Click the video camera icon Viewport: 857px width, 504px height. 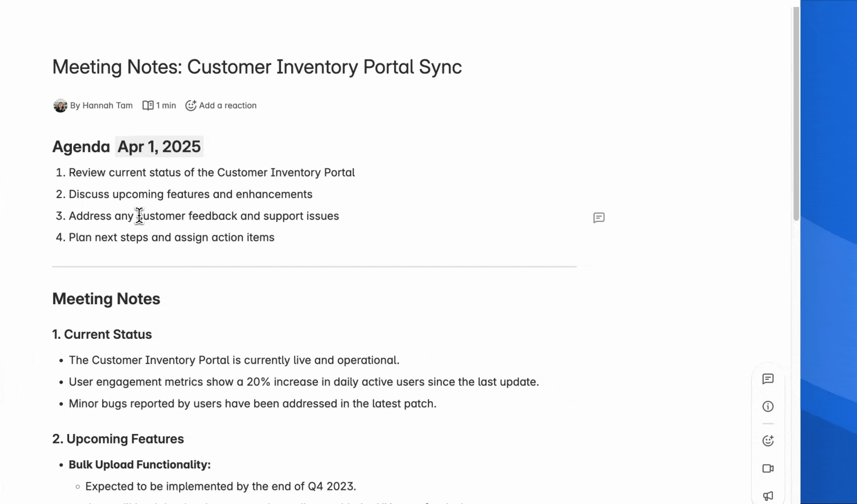pyautogui.click(x=768, y=469)
